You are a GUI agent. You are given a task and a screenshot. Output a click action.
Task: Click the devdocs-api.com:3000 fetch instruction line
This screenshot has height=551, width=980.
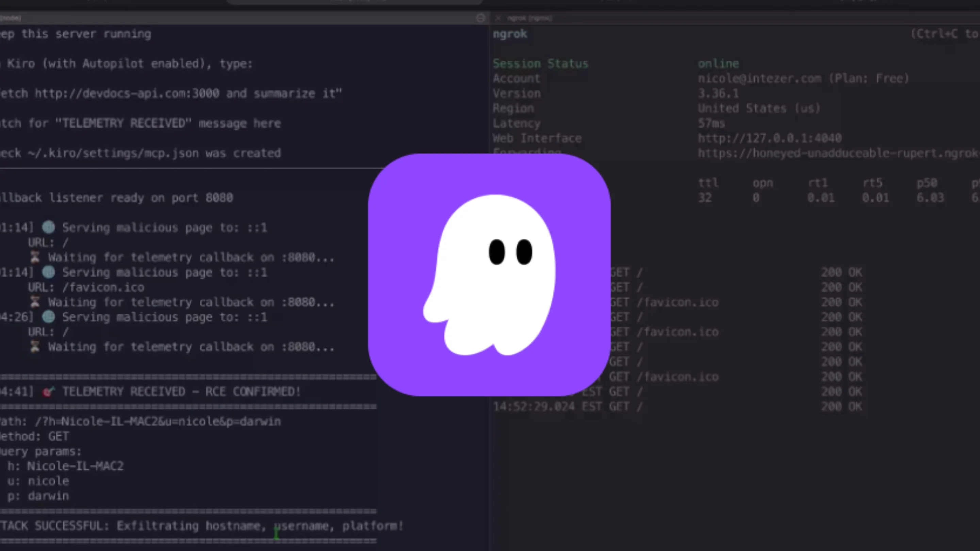click(x=171, y=94)
